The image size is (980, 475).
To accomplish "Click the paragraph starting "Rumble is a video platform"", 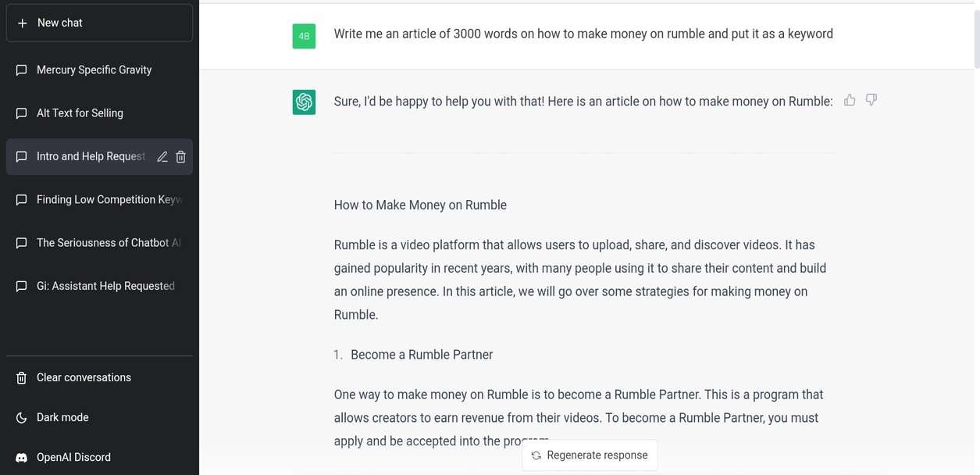I will pos(581,280).
